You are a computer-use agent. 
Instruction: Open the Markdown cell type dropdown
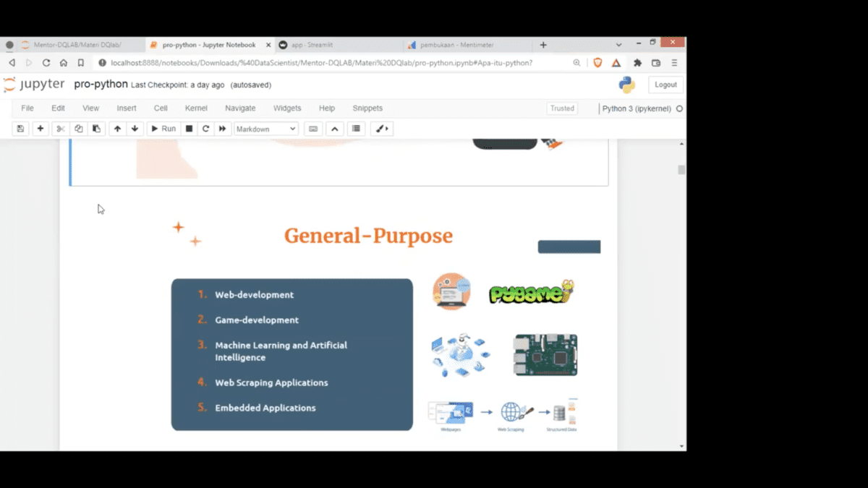click(266, 129)
